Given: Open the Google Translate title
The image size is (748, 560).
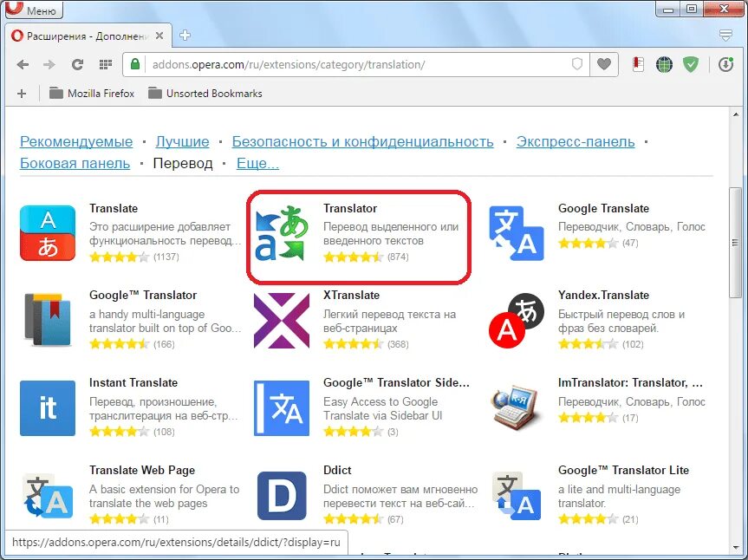Looking at the screenshot, I should 603,208.
